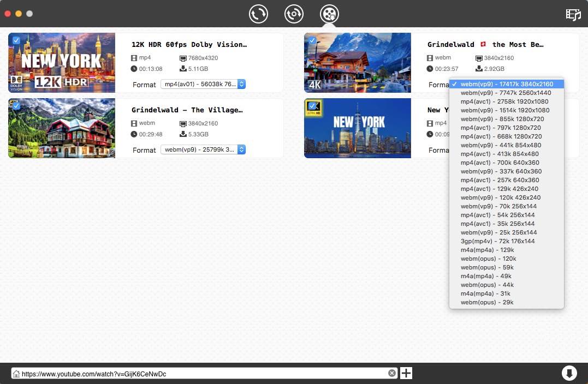The width and height of the screenshot is (588, 384).
Task: Choose the m4a(mp4a) 129k audio option
Action: (486, 250)
